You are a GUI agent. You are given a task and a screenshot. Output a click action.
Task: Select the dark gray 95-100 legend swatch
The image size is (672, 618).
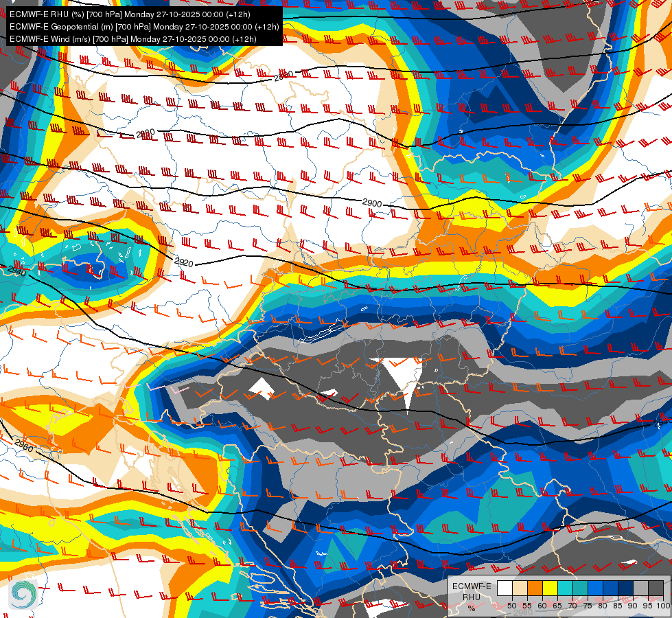656,588
